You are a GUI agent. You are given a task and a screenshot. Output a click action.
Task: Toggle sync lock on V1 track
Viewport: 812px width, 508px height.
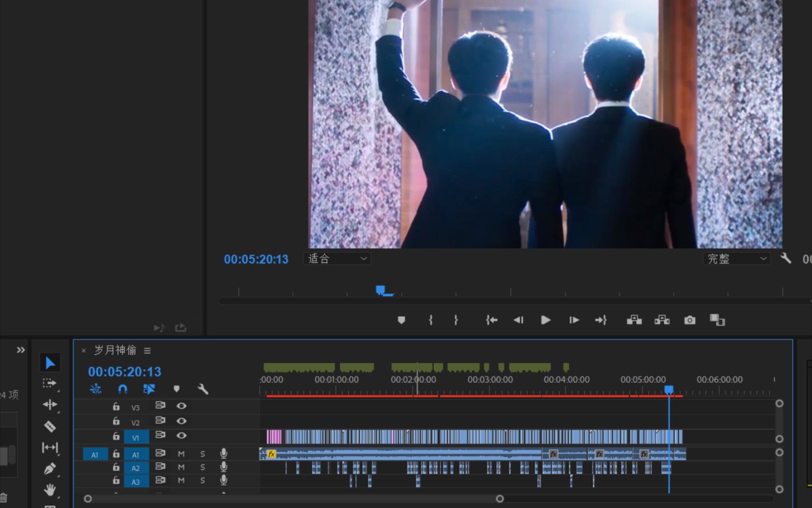point(160,435)
